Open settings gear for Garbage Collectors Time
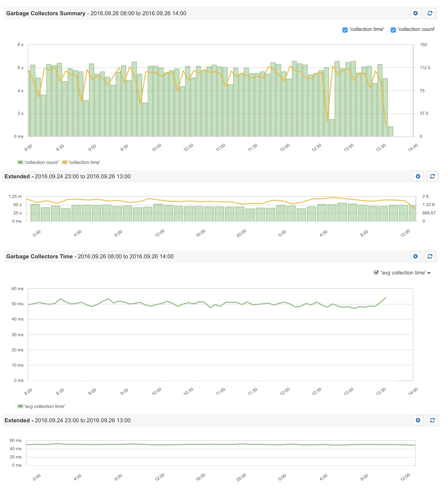The width and height of the screenshot is (448, 491). [x=415, y=256]
